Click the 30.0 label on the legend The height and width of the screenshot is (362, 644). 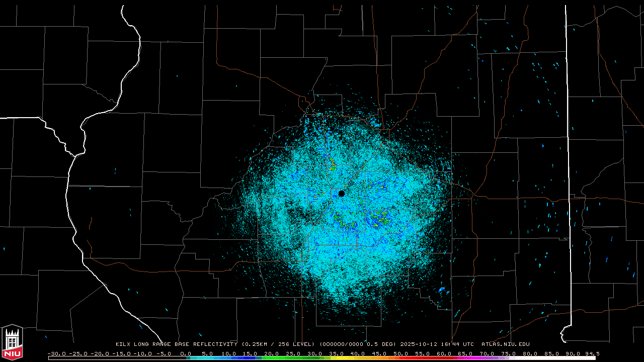click(x=315, y=353)
